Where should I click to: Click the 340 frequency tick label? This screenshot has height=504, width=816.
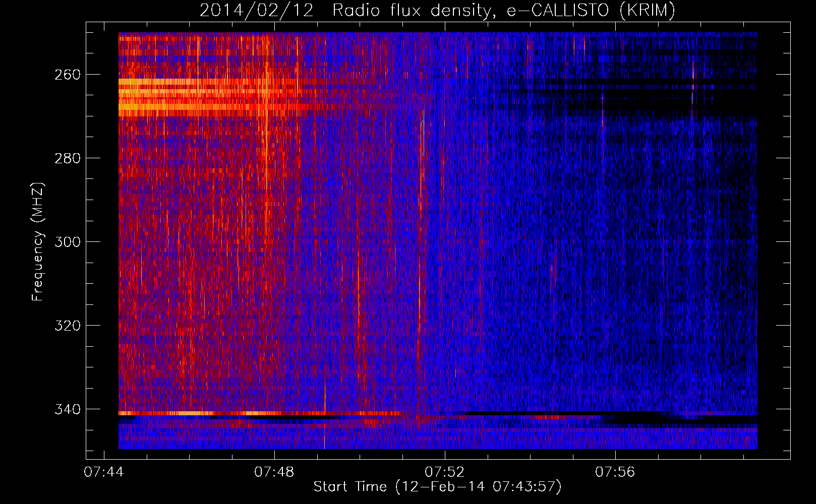point(68,409)
